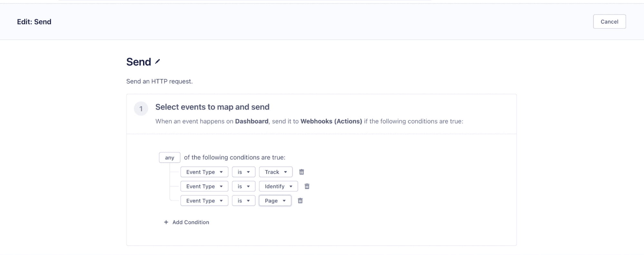Open the "any" conditions match selector
This screenshot has width=644, height=255.
click(x=169, y=158)
